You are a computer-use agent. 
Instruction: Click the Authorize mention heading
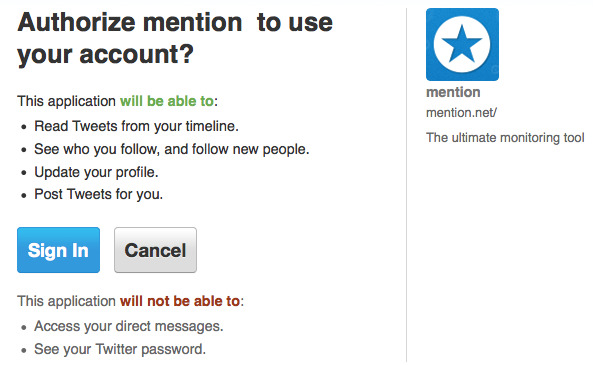click(175, 38)
